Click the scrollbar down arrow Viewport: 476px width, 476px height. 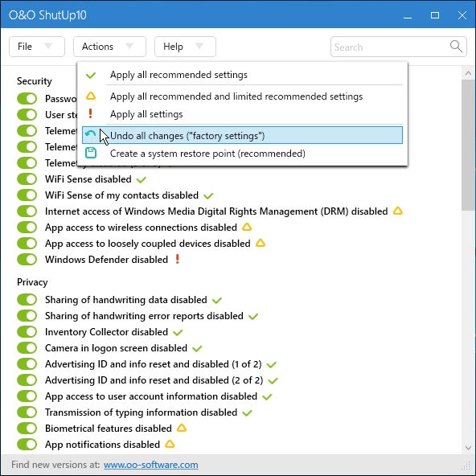[x=468, y=448]
